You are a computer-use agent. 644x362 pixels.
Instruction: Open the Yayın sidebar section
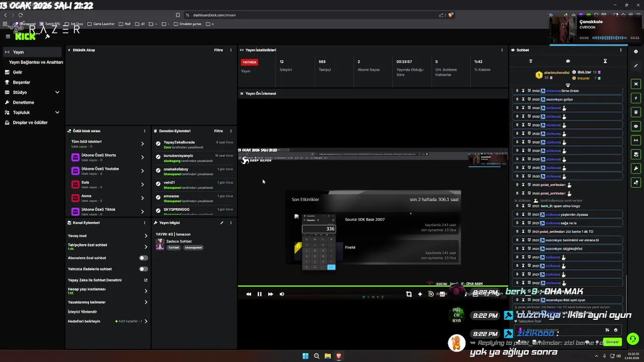point(33,52)
